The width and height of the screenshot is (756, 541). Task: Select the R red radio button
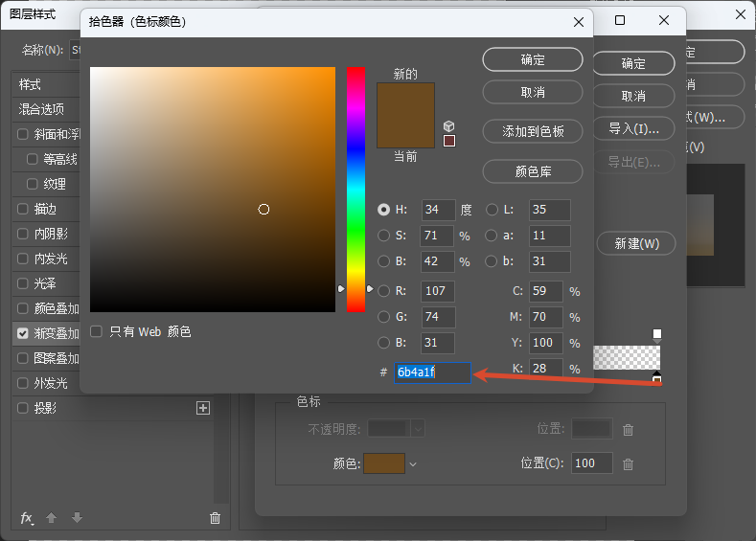point(384,291)
